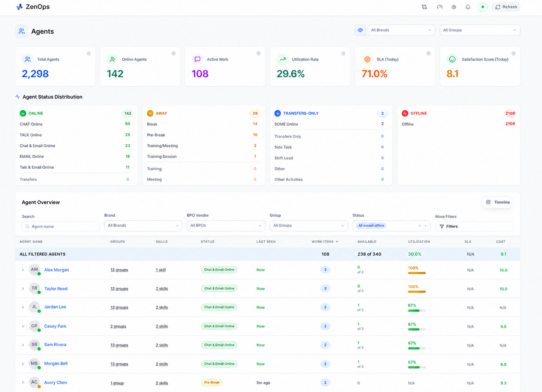This screenshot has width=542, height=392.
Task: Open the top All Brands dropdown
Action: coord(401,30)
